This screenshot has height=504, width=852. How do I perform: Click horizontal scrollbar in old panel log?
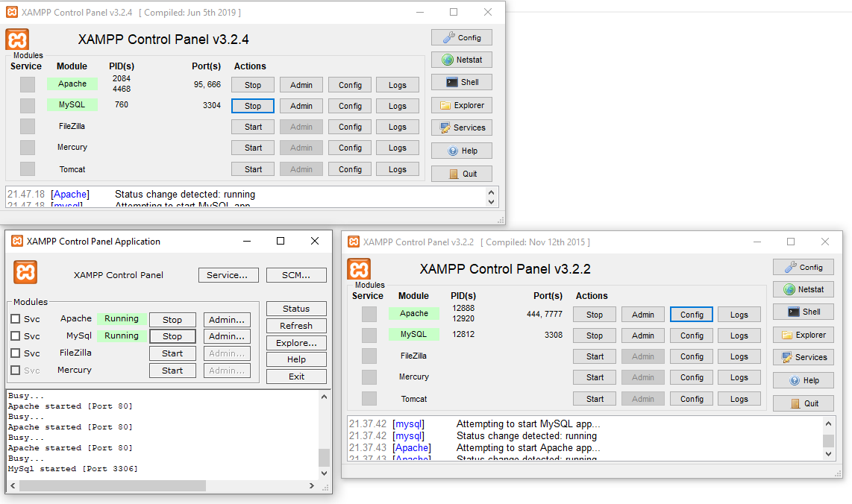click(113, 485)
